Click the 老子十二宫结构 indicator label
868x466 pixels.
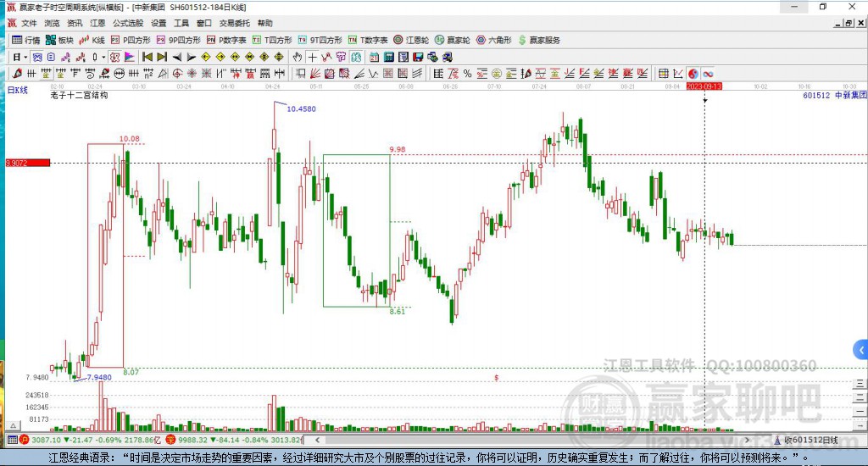79,95
